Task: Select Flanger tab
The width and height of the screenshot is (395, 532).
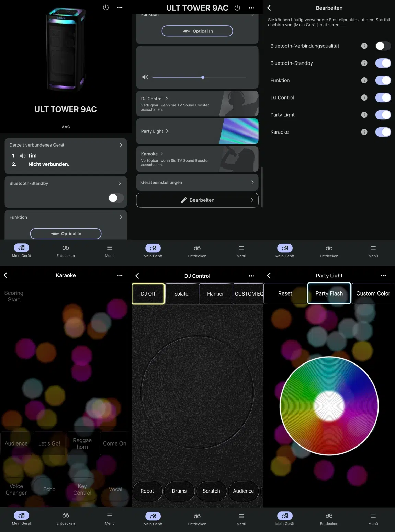Action: click(x=215, y=294)
